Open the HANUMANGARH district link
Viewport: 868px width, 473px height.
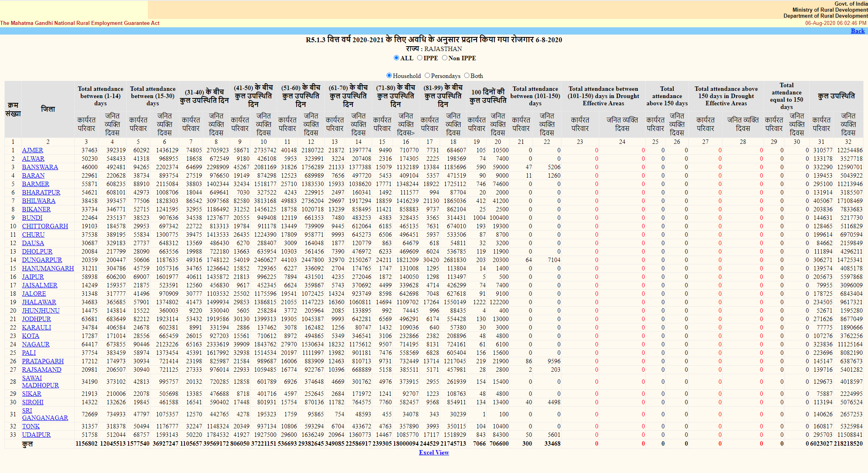(48, 268)
